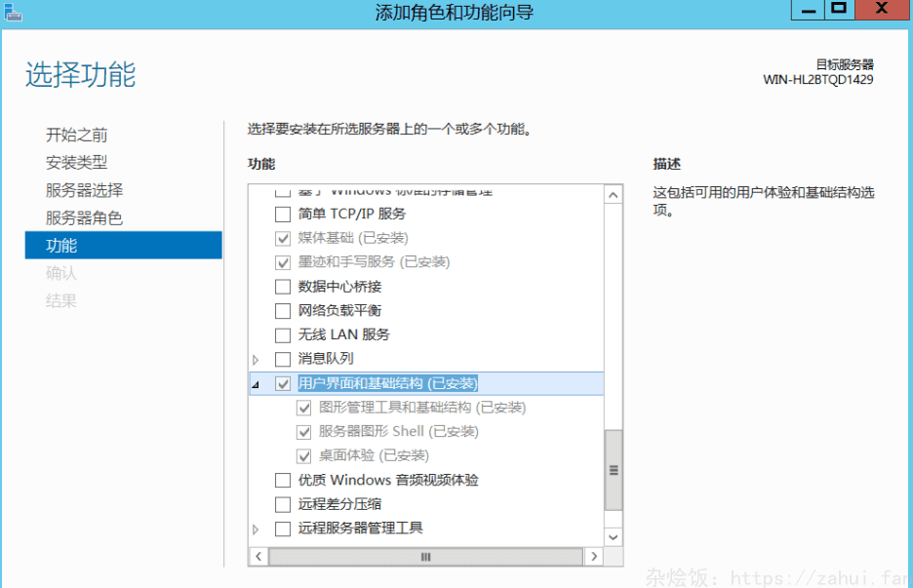Select the 功能 step in sidebar
Viewport: 913px width, 588px height.
[124, 245]
